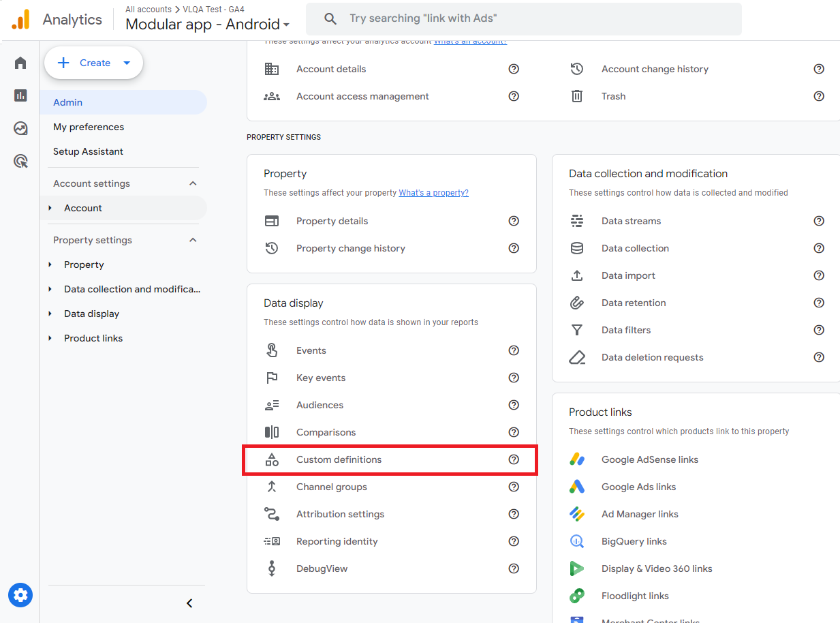
Task: Open the Modular app - Android property picker
Action: 208,25
